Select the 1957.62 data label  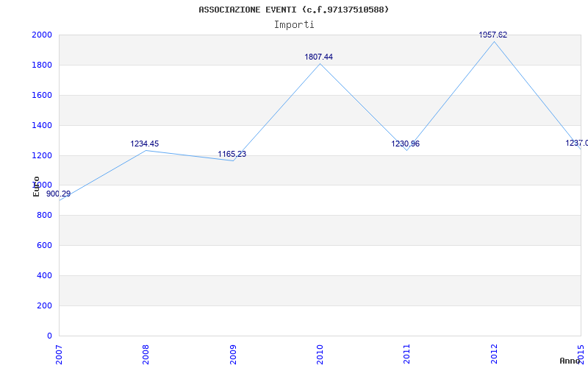tap(493, 35)
